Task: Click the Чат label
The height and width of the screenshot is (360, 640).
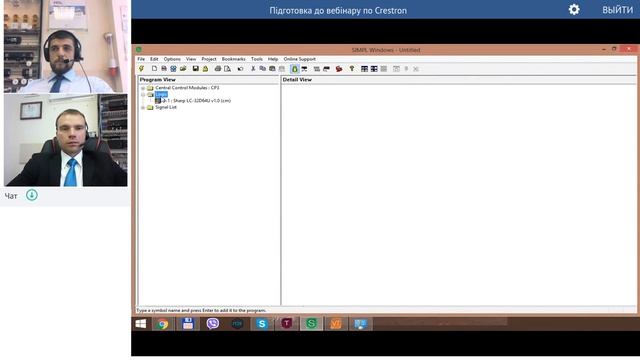Action: [11, 196]
